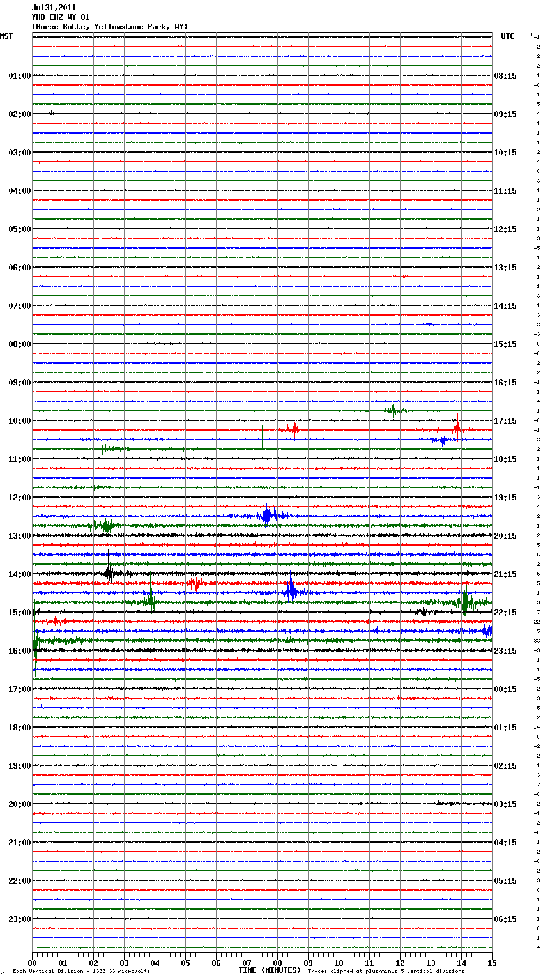543x980 pixels.
Task: Select the 22:00 MST time label
Action: click(x=19, y=881)
